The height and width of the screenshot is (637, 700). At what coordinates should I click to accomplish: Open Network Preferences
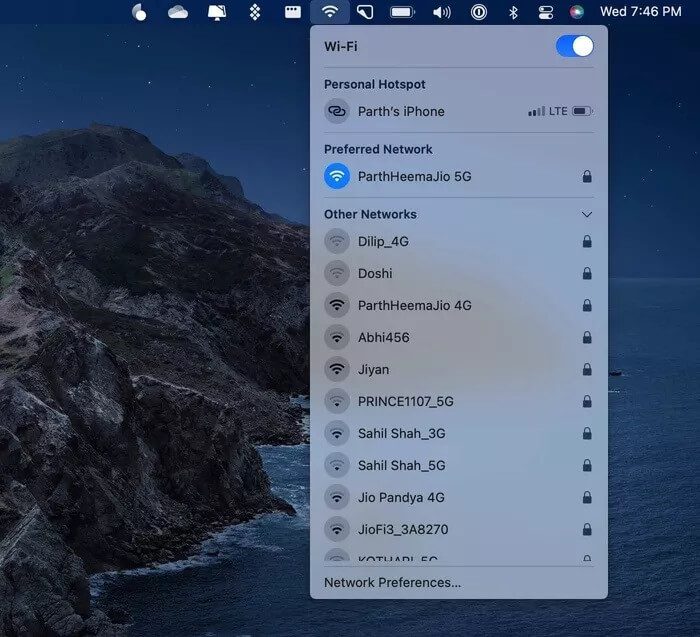[x=392, y=582]
